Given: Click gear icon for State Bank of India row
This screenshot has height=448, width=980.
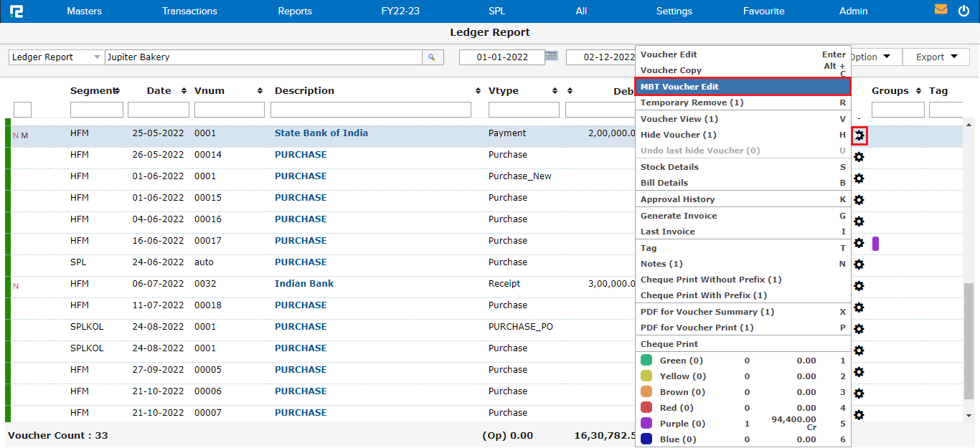Looking at the screenshot, I should point(859,135).
